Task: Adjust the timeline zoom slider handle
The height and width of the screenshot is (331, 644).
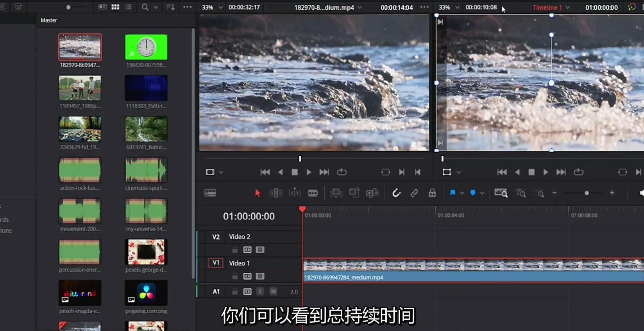Action: 587,193
